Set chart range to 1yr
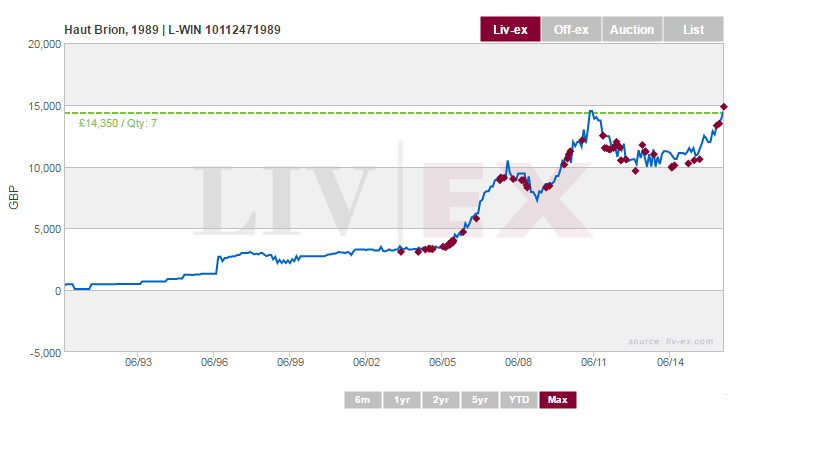831x457 pixels. point(402,400)
